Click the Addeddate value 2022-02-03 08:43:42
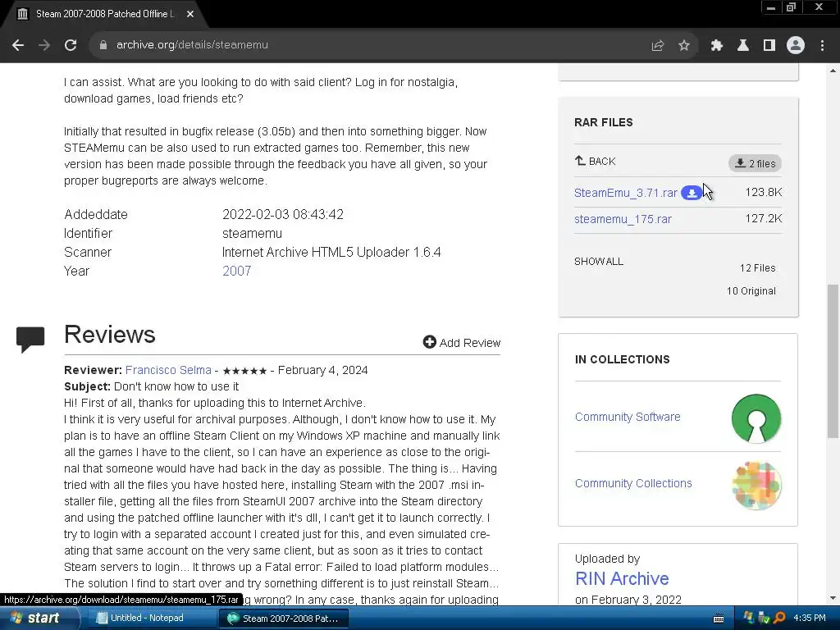This screenshot has height=630, width=840. (283, 214)
